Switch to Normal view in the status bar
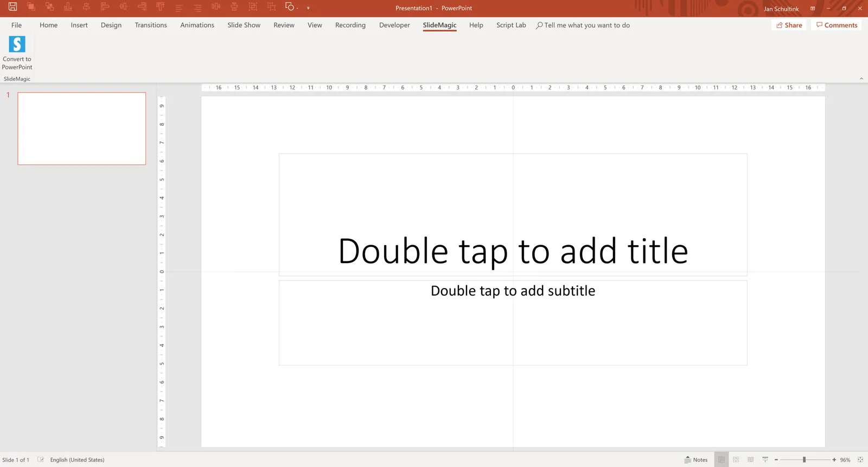 (x=722, y=459)
